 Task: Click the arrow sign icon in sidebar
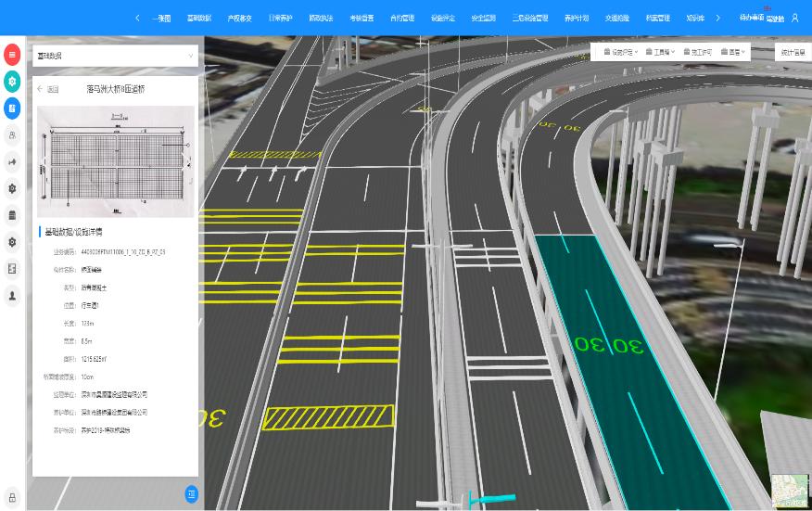[x=13, y=162]
